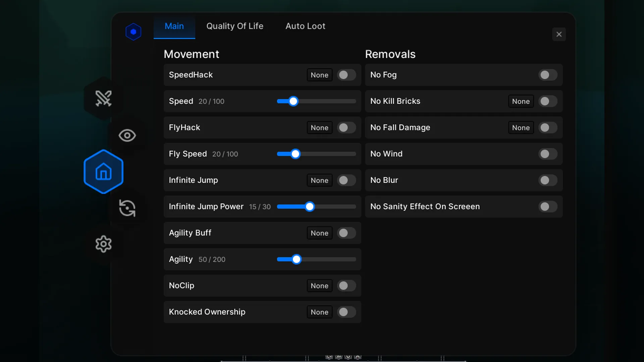Open the gear settings section
Screen dimensions: 644x362
103,244
